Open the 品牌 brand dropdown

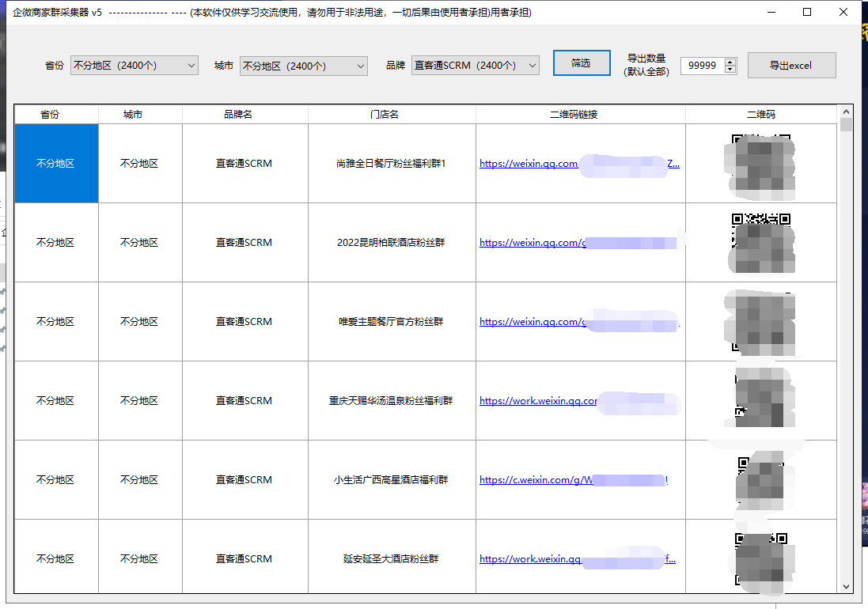click(475, 66)
